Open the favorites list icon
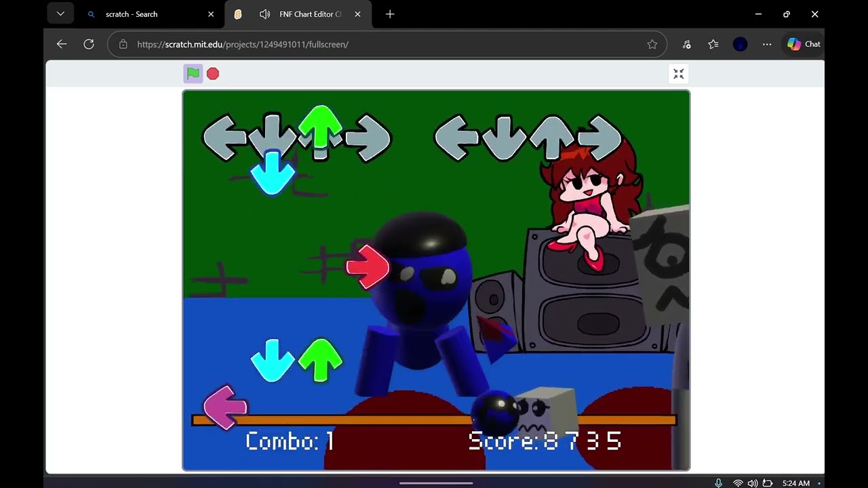868x488 pixels. coord(713,44)
